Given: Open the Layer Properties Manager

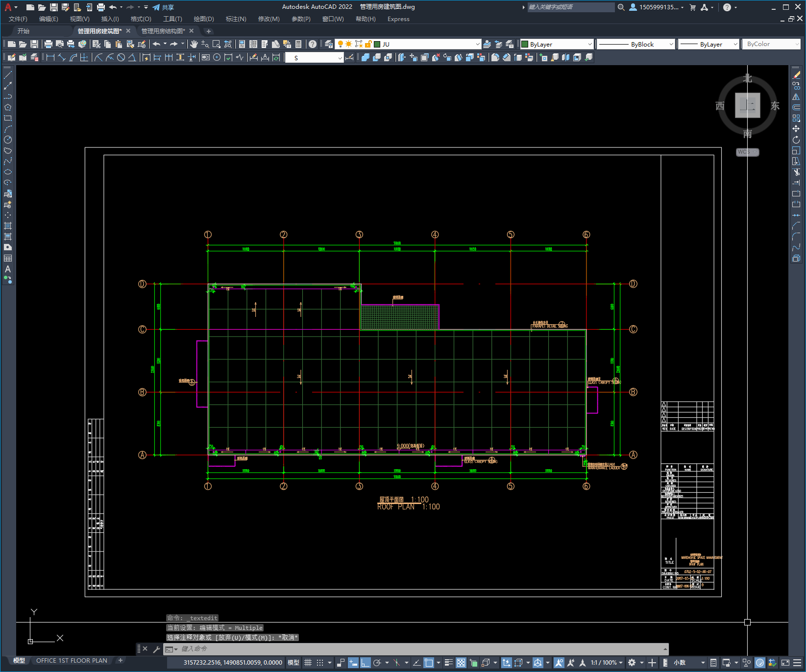Looking at the screenshot, I should click(329, 44).
